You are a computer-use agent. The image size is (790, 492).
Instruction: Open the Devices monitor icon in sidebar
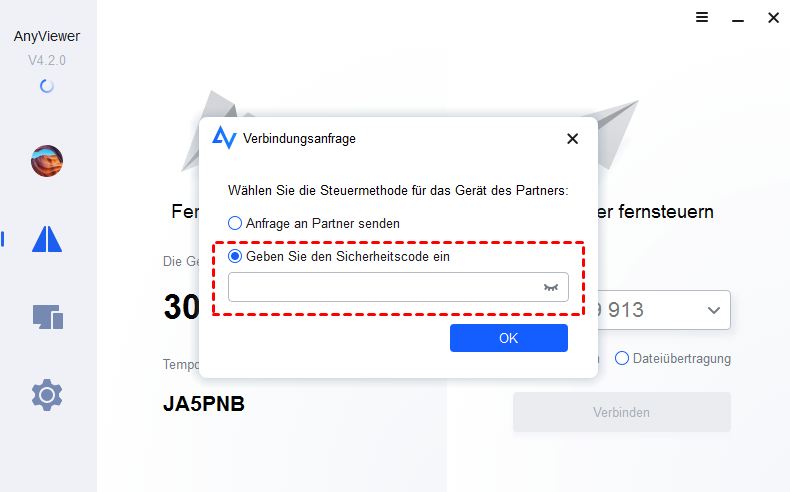[x=48, y=317]
